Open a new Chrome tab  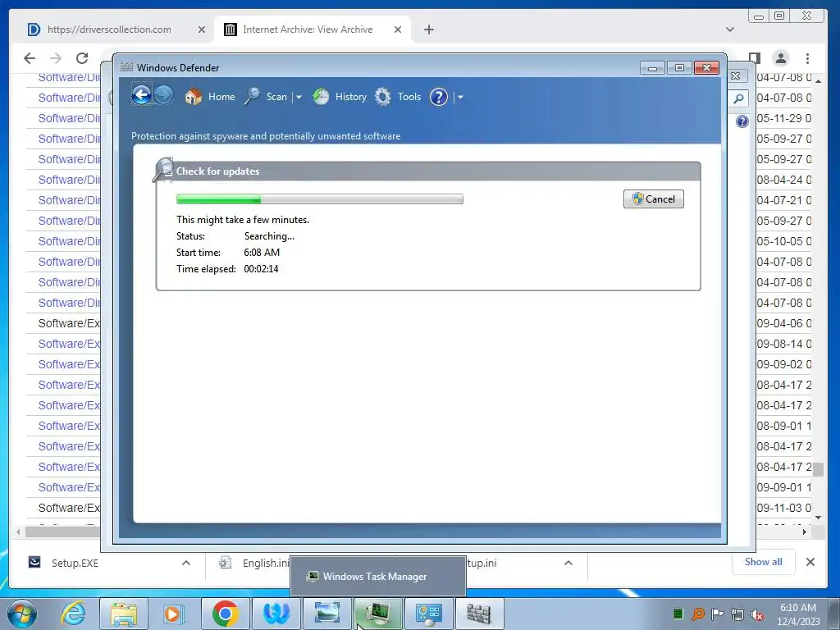pyautogui.click(x=428, y=30)
